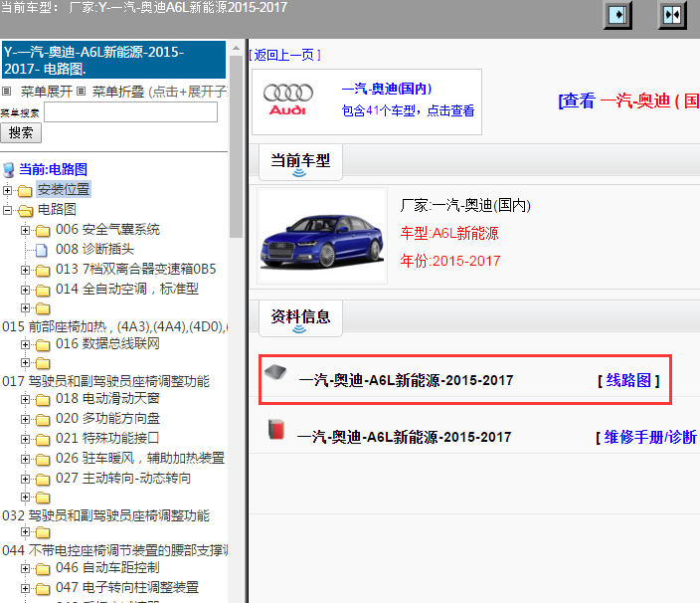Expand the 018 电动滑动天窗 node

click(x=26, y=399)
